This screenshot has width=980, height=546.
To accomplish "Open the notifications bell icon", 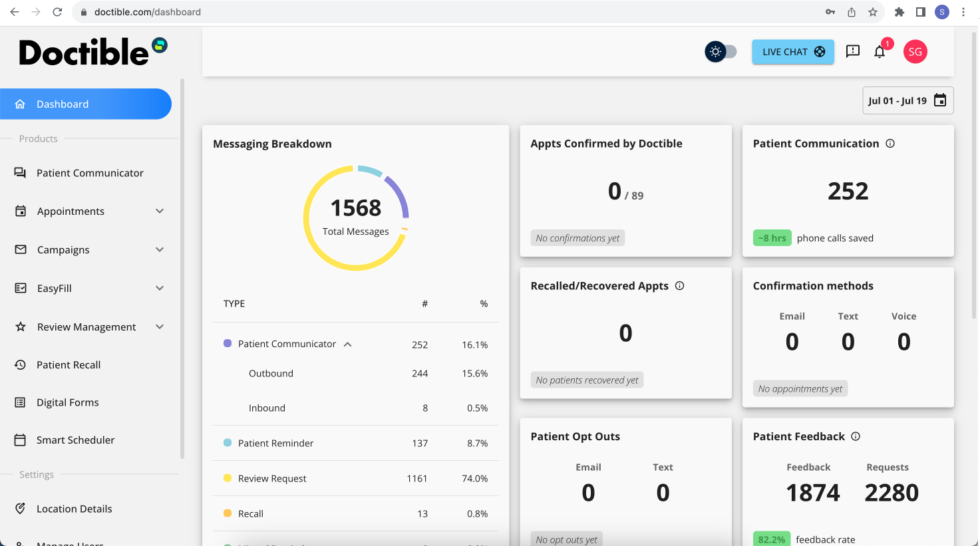I will 879,51.
